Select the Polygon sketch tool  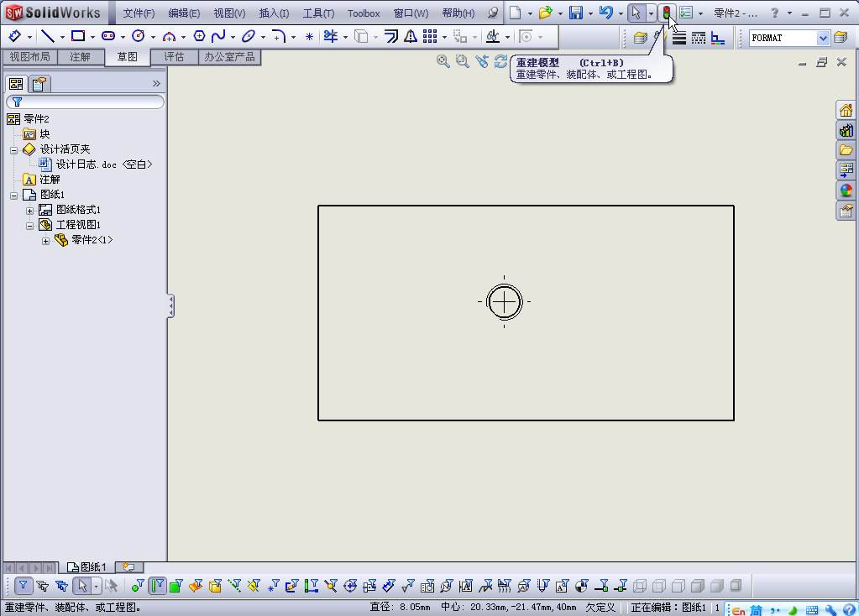coord(199,36)
